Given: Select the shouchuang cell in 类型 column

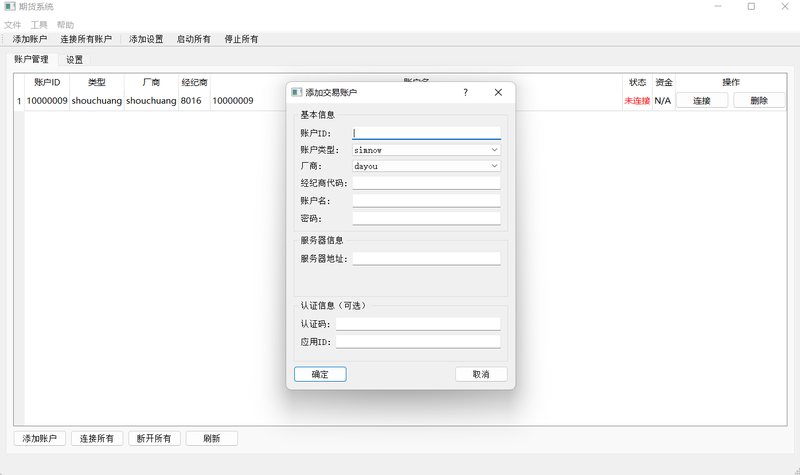Looking at the screenshot, I should coord(96,101).
